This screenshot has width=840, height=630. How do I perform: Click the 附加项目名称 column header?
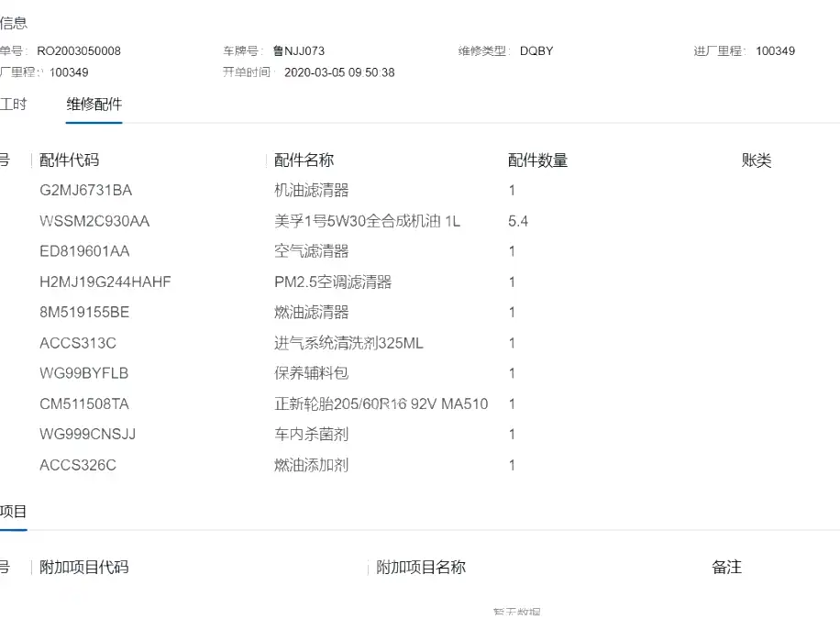[421, 567]
